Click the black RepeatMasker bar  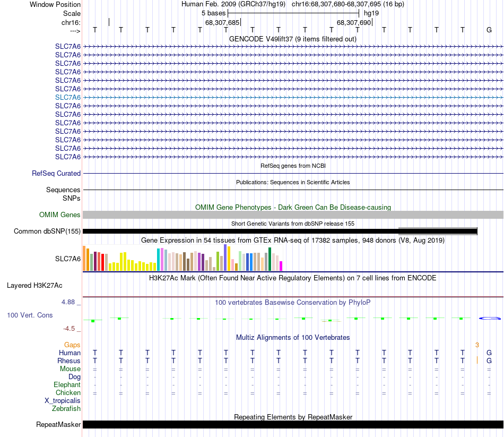click(293, 424)
